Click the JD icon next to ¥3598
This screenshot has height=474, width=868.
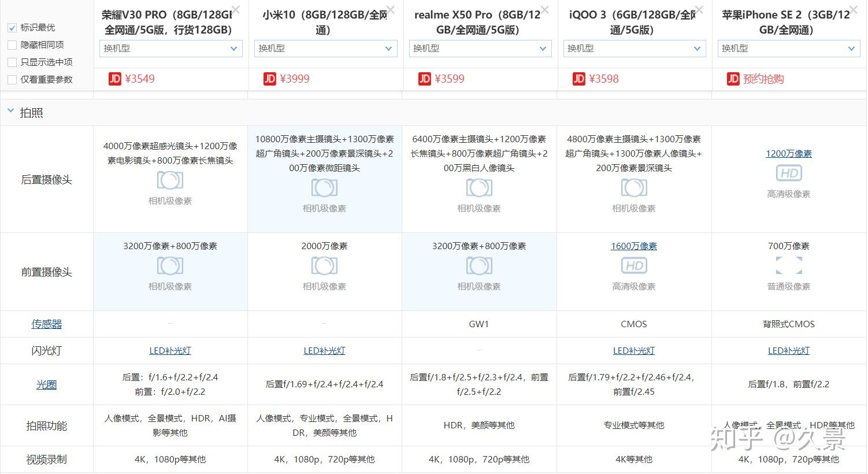pyautogui.click(x=578, y=79)
